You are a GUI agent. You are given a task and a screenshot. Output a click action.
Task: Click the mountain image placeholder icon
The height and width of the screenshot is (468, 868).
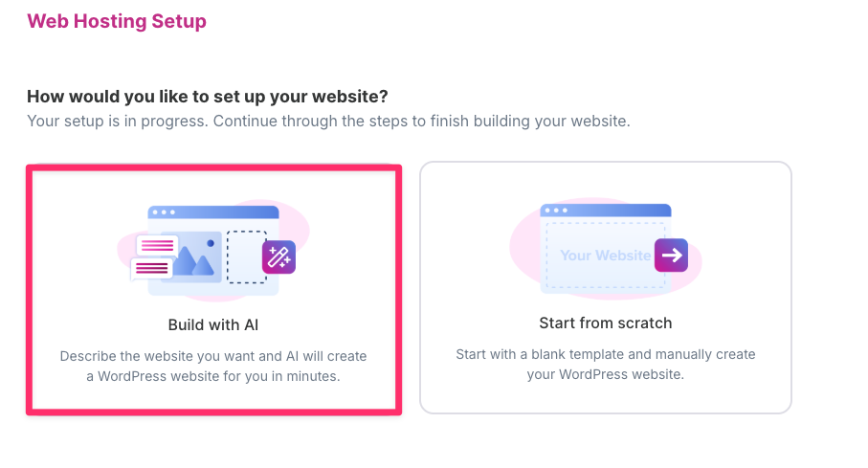[x=193, y=257]
